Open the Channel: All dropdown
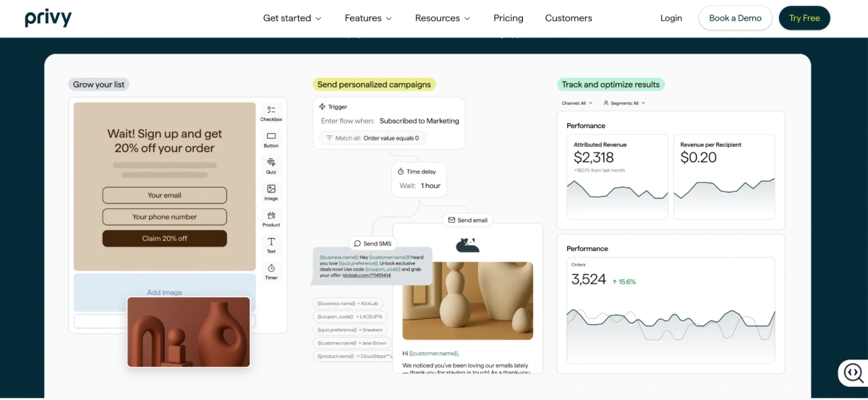This screenshot has height=400, width=868. (577, 103)
